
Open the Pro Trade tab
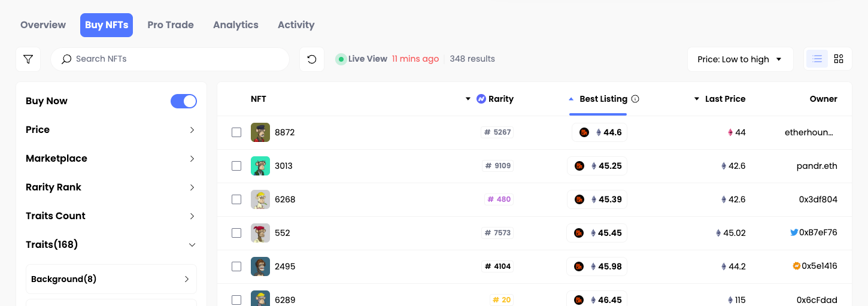click(171, 25)
